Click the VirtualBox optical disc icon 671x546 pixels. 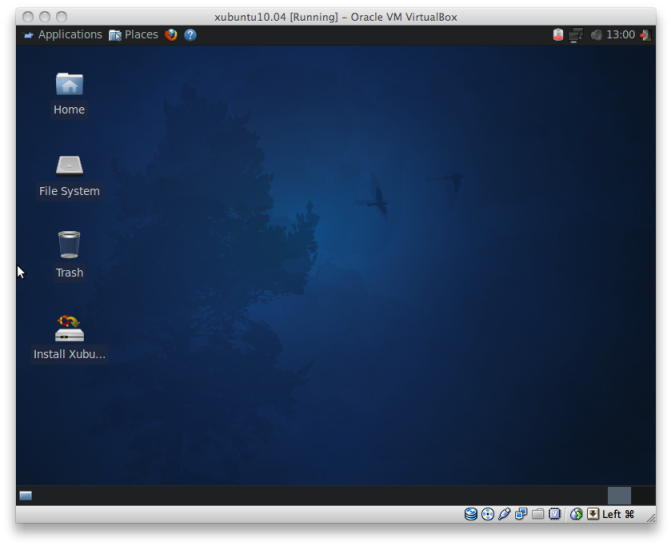coord(487,514)
